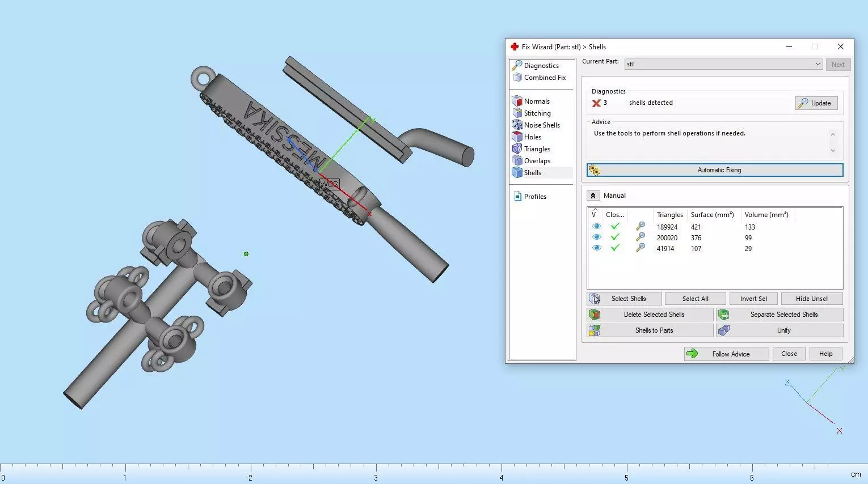This screenshot has width=868, height=484.
Task: Click the small green point in the viewport
Action: pyautogui.click(x=246, y=254)
